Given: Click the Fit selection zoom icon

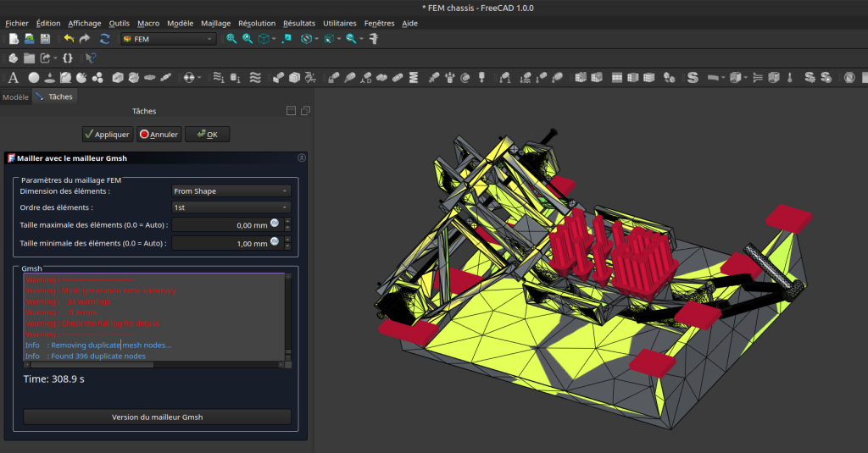Looking at the screenshot, I should coord(248,39).
